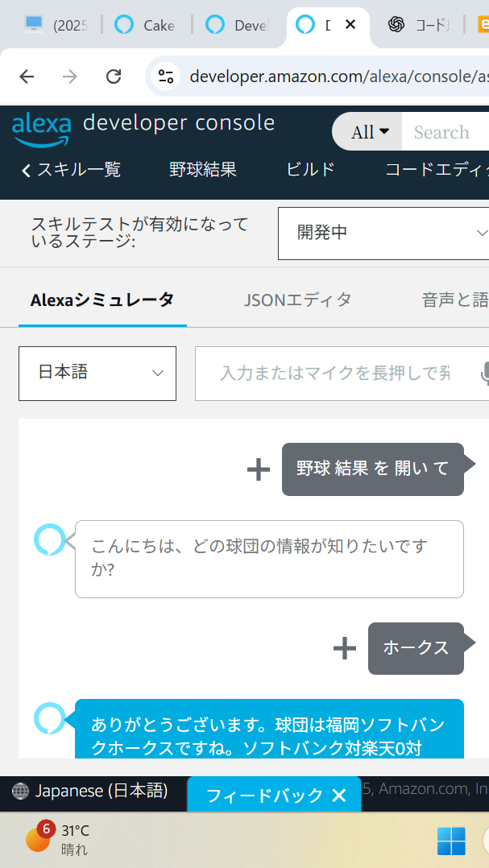
Task: Go back to スキル一覧
Action: 72,170
